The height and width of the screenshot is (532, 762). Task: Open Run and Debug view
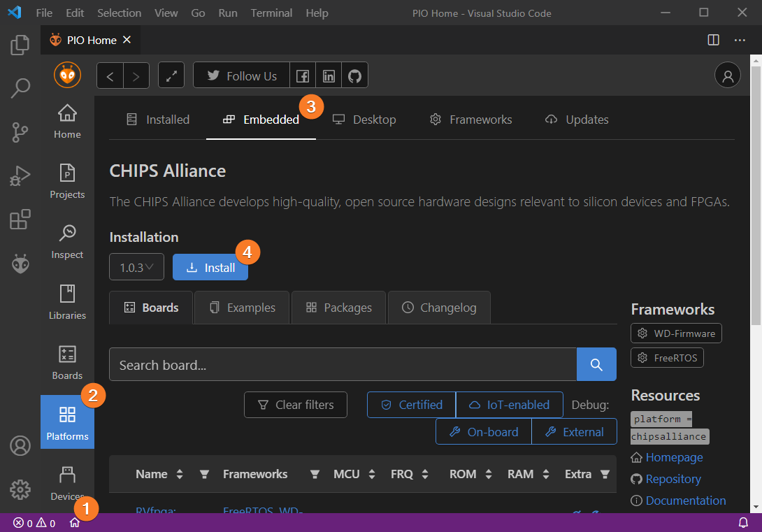pos(20,176)
